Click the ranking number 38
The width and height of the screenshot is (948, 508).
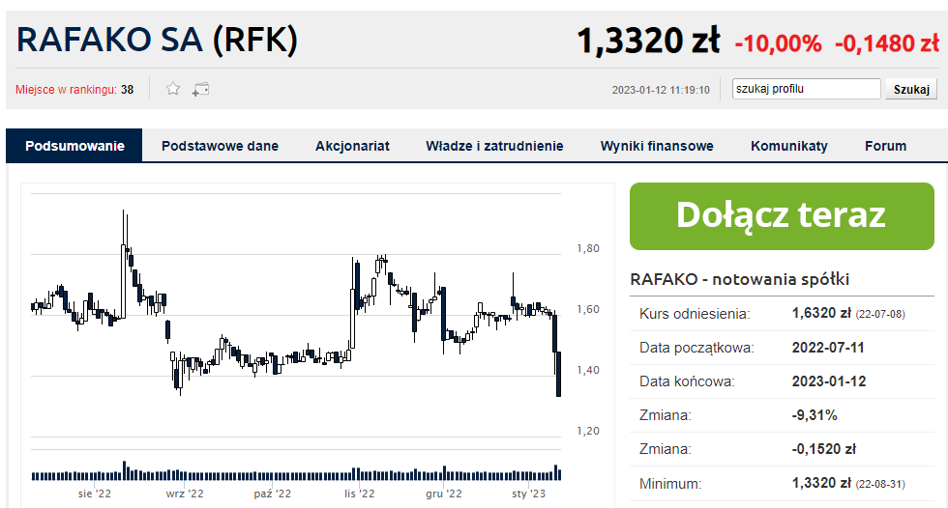click(x=127, y=90)
